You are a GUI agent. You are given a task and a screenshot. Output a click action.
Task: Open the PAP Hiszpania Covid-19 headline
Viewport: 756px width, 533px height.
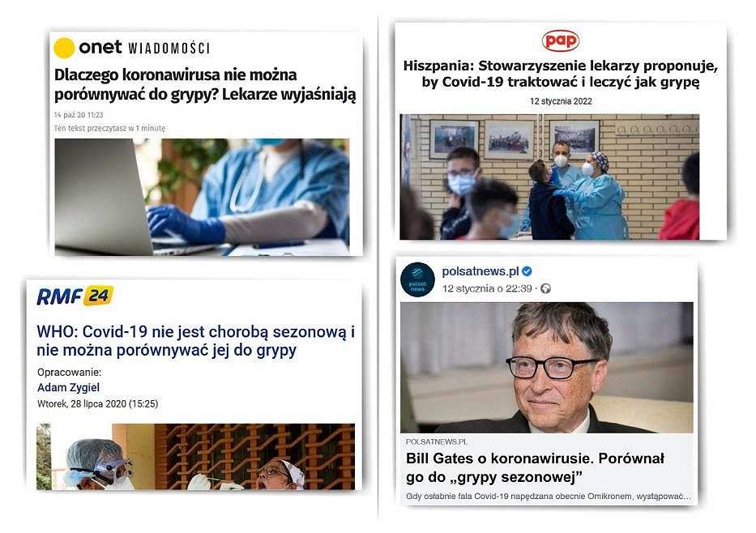tap(560, 74)
